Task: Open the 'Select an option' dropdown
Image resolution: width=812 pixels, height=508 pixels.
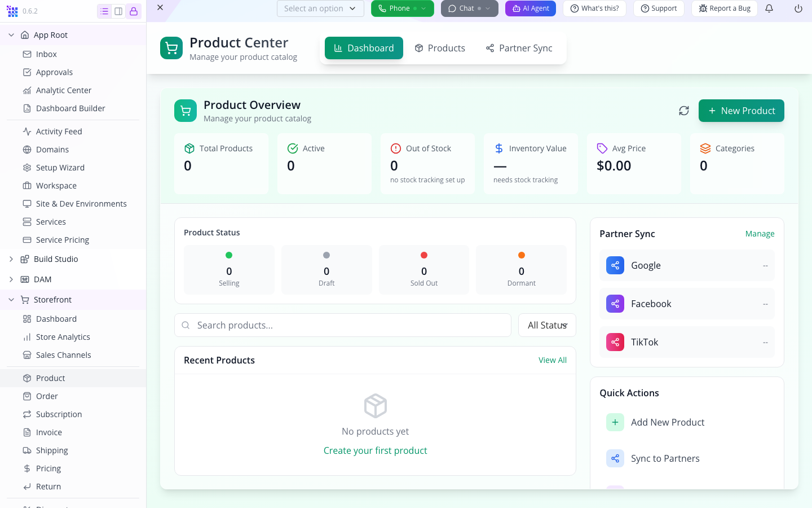Action: tap(320, 8)
